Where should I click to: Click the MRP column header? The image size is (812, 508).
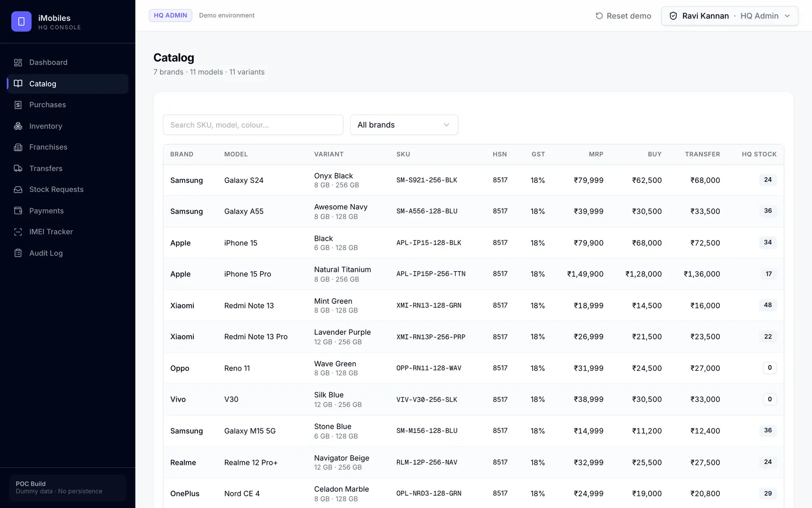[596, 154]
